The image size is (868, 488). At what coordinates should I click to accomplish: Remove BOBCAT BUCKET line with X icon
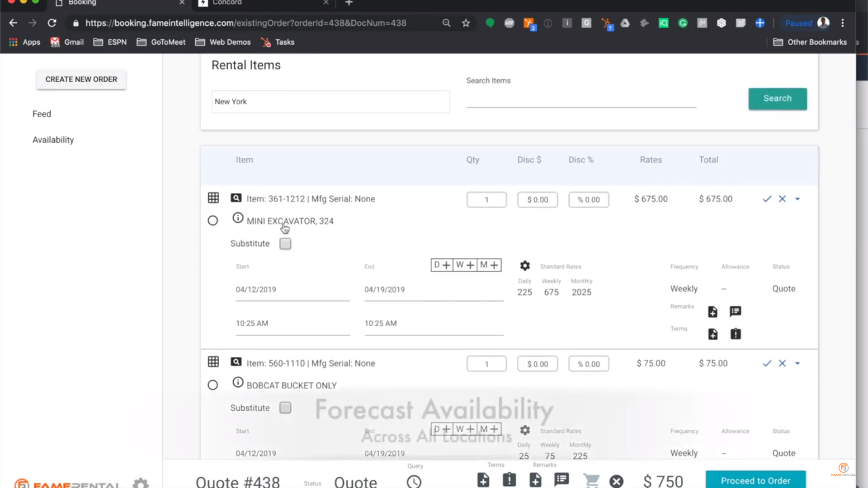[783, 363]
